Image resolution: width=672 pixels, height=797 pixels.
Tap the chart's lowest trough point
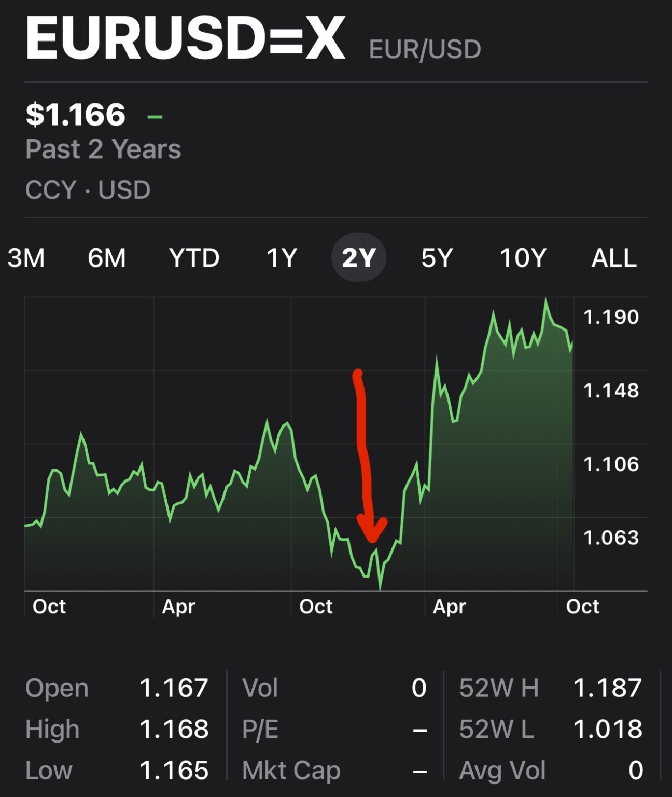point(380,588)
